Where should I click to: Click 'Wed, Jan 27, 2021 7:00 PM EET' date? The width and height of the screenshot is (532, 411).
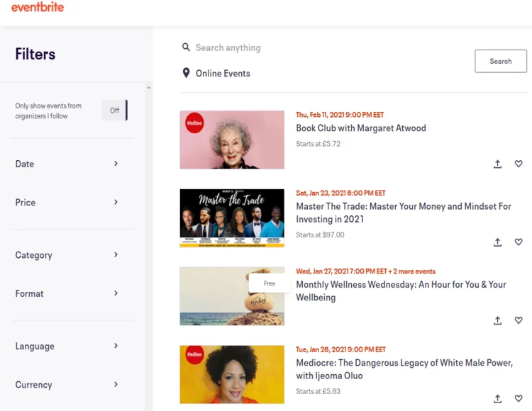[x=341, y=271]
